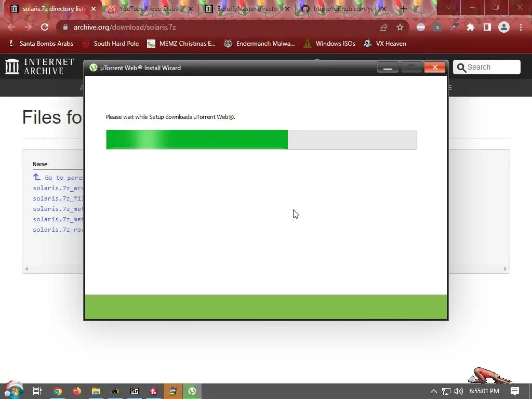Show hidden system tray icons
Screen dimensions: 532x399
pos(434,391)
